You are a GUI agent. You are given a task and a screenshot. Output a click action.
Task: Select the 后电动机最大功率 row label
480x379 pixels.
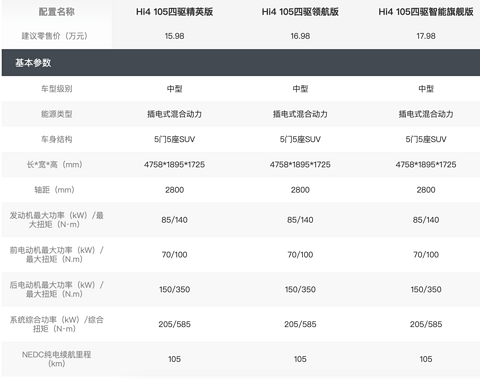56,289
